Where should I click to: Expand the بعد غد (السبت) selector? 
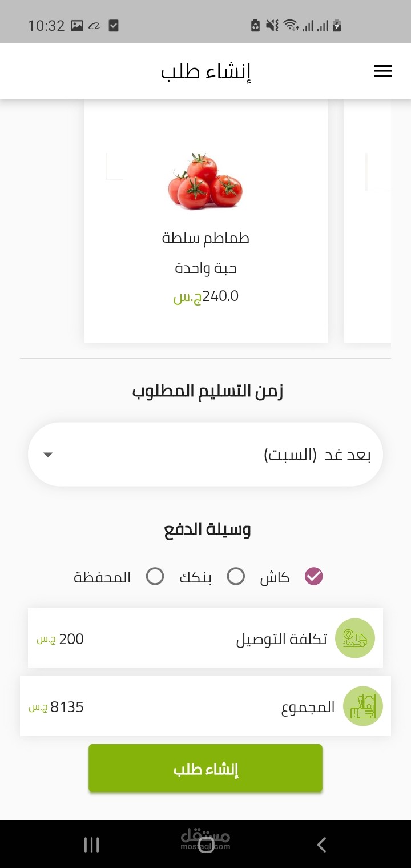(x=205, y=455)
